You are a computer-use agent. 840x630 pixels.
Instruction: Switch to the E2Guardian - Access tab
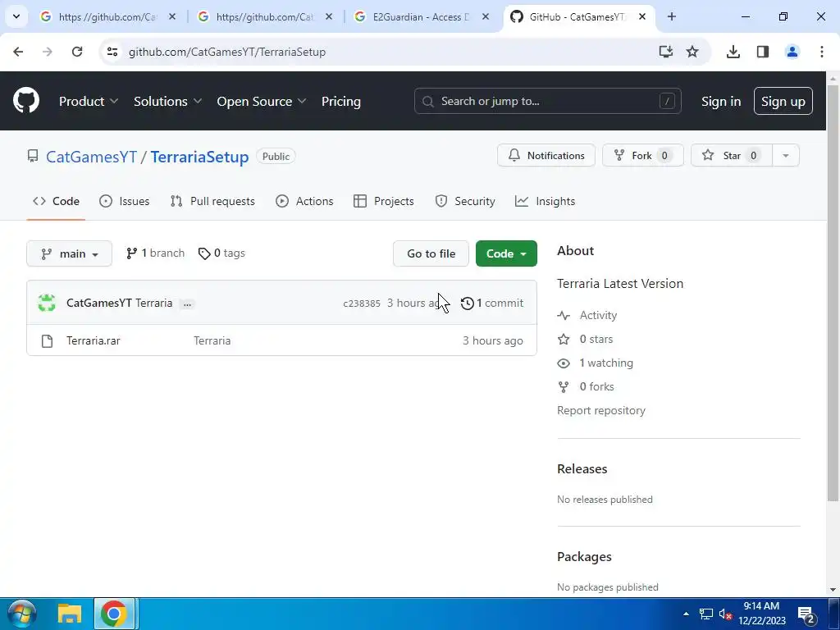point(421,17)
